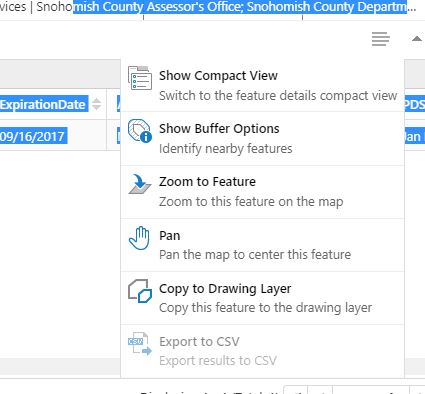Open the panel actions hamburger menu

click(x=381, y=39)
